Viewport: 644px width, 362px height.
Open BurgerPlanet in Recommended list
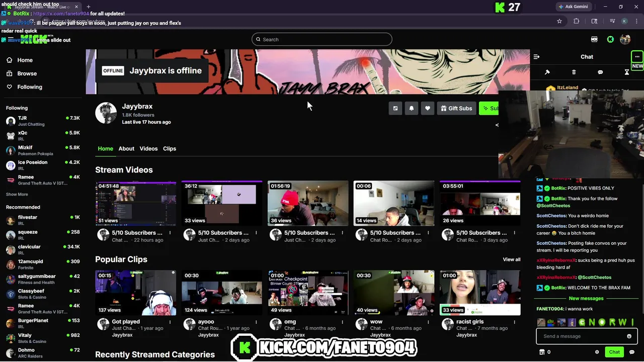[x=43, y=323]
